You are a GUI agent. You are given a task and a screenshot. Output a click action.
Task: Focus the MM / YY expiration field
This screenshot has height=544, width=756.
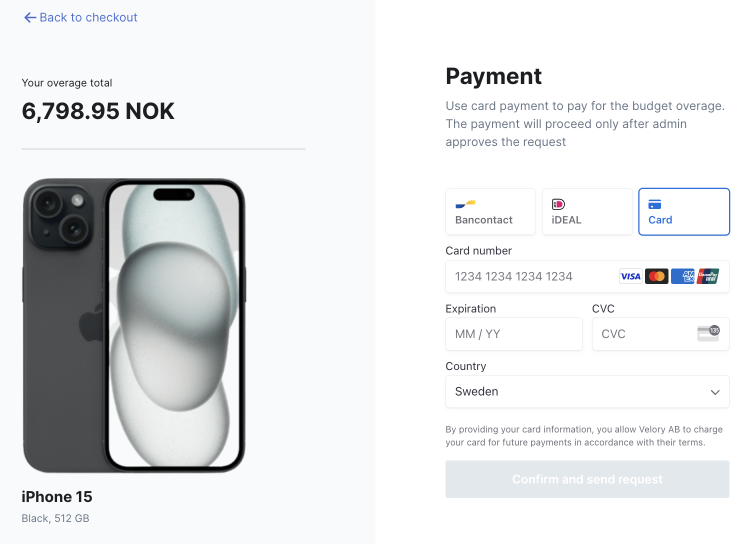click(514, 334)
